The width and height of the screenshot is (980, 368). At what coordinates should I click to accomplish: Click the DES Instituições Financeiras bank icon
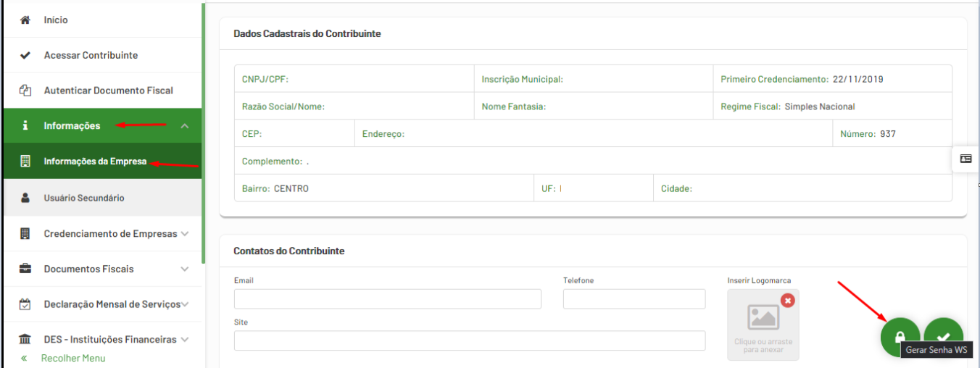(x=25, y=340)
